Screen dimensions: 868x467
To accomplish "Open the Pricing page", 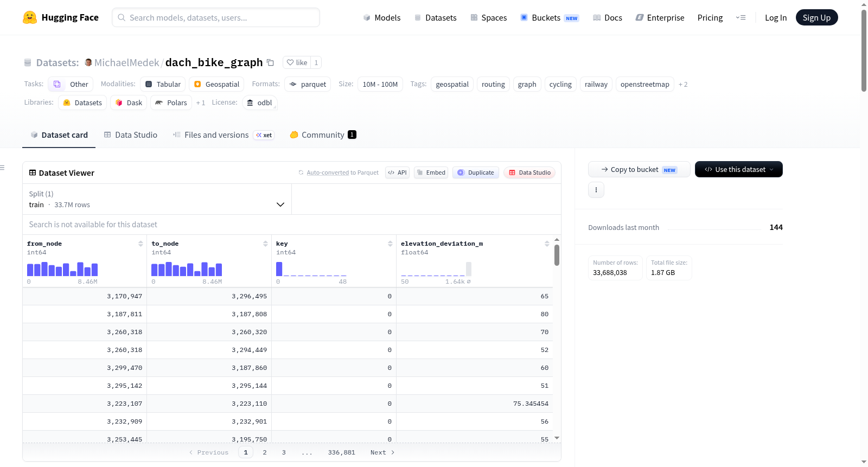I will 710,17.
